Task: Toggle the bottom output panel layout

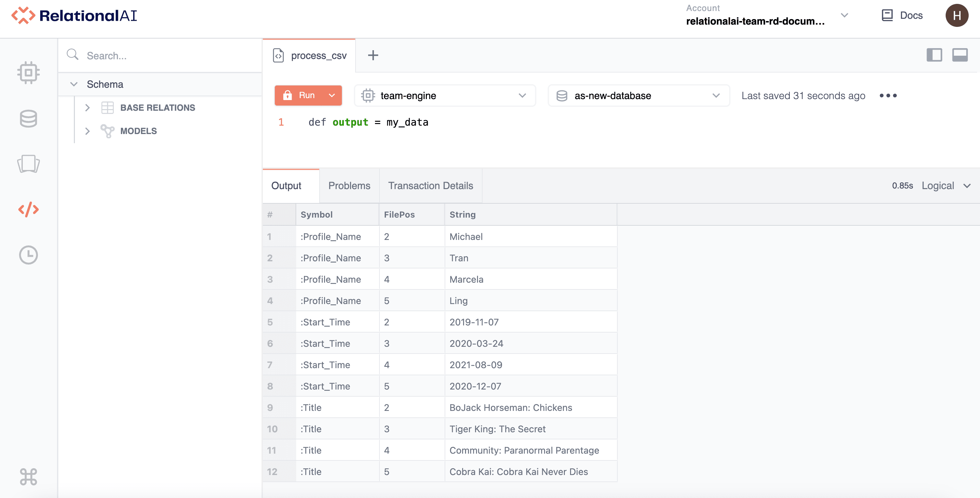Action: point(960,55)
